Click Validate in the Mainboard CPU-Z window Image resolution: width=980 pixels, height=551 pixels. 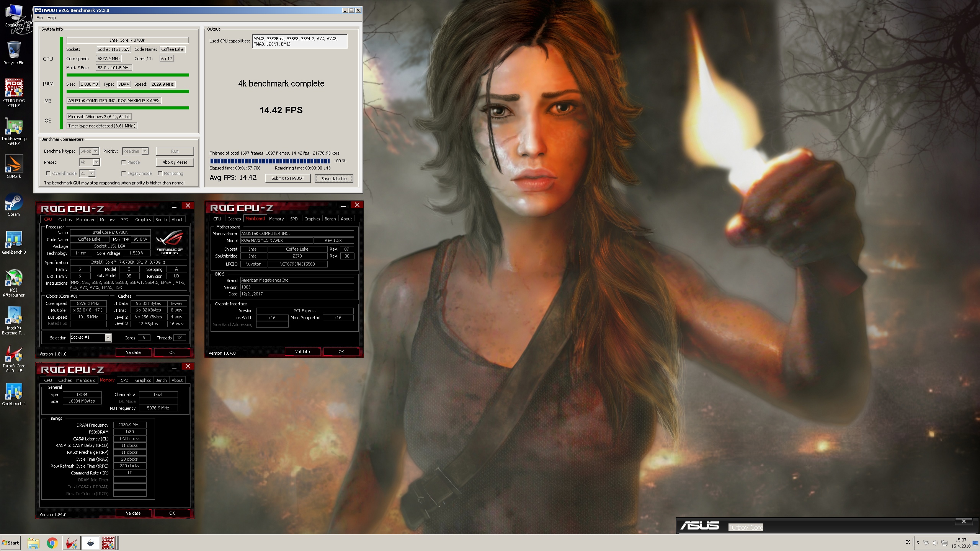[302, 352]
